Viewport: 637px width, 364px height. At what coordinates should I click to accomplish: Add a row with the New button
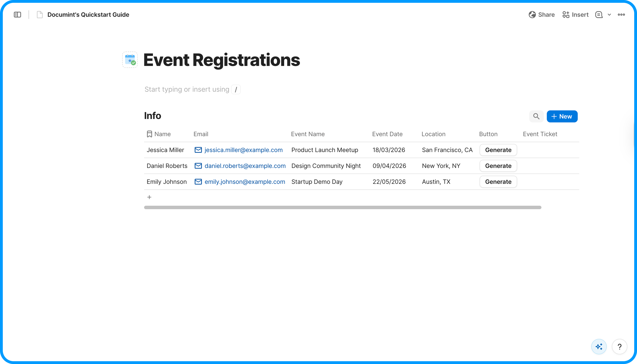click(562, 116)
